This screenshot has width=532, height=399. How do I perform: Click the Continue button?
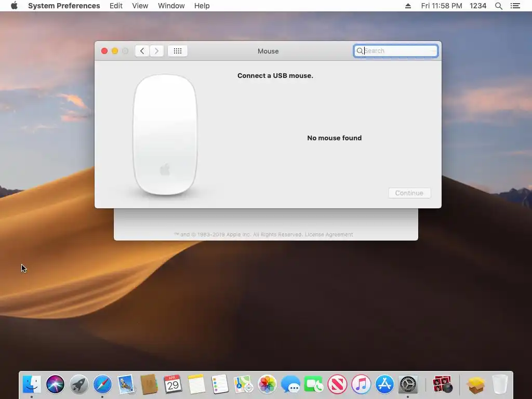409,193
